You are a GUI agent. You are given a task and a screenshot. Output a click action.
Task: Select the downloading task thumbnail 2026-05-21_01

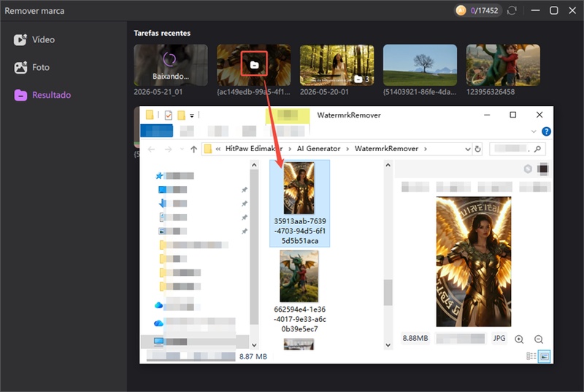[x=171, y=65]
